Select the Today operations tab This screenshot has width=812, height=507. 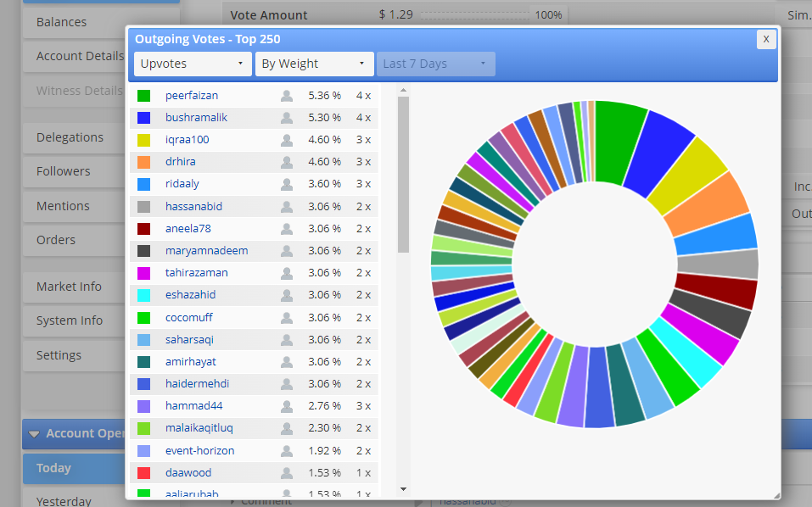74,469
